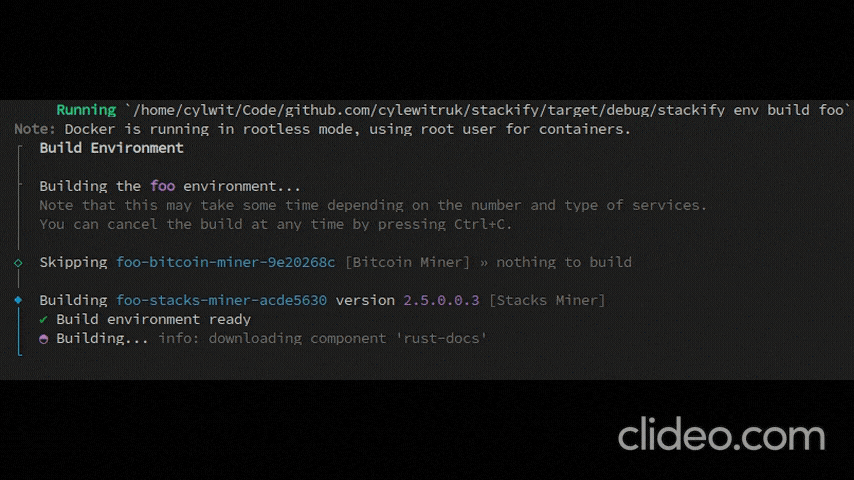
Task: Click the » arrow before nothing to build
Action: click(484, 263)
